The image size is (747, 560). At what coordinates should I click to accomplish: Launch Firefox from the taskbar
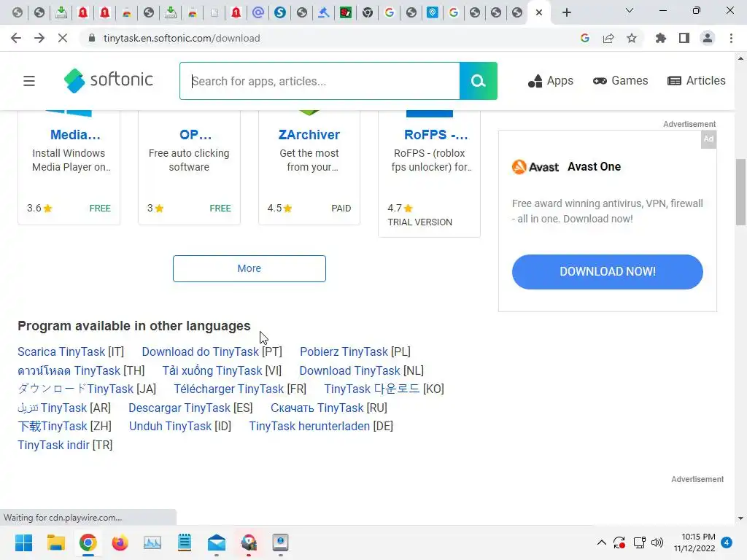[120, 542]
